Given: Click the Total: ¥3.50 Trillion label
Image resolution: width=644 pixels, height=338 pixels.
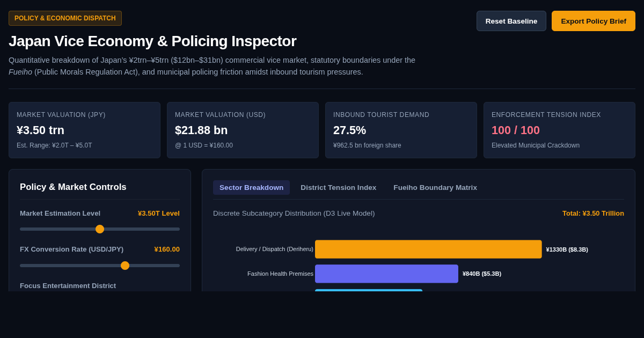Looking at the screenshot, I should click(593, 213).
